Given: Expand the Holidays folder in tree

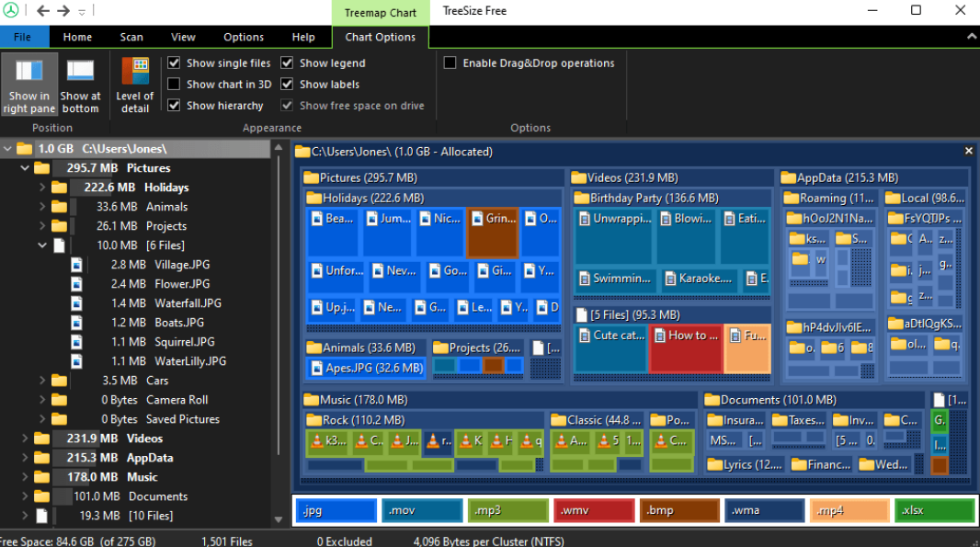Looking at the screenshot, I should click(x=42, y=188).
